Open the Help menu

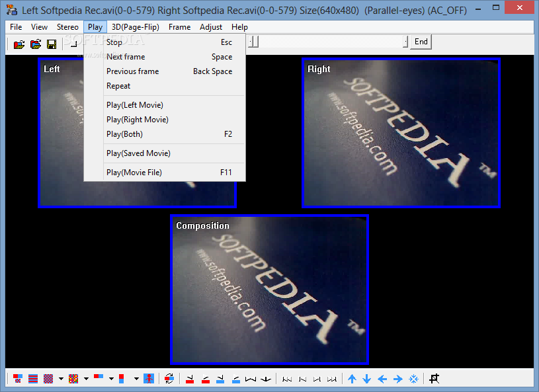coord(239,27)
